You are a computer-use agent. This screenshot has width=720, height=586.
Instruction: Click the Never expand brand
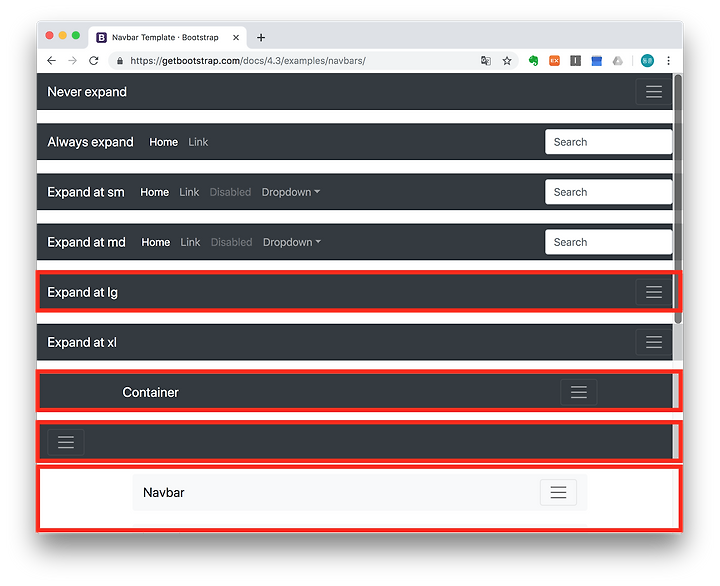[87, 92]
